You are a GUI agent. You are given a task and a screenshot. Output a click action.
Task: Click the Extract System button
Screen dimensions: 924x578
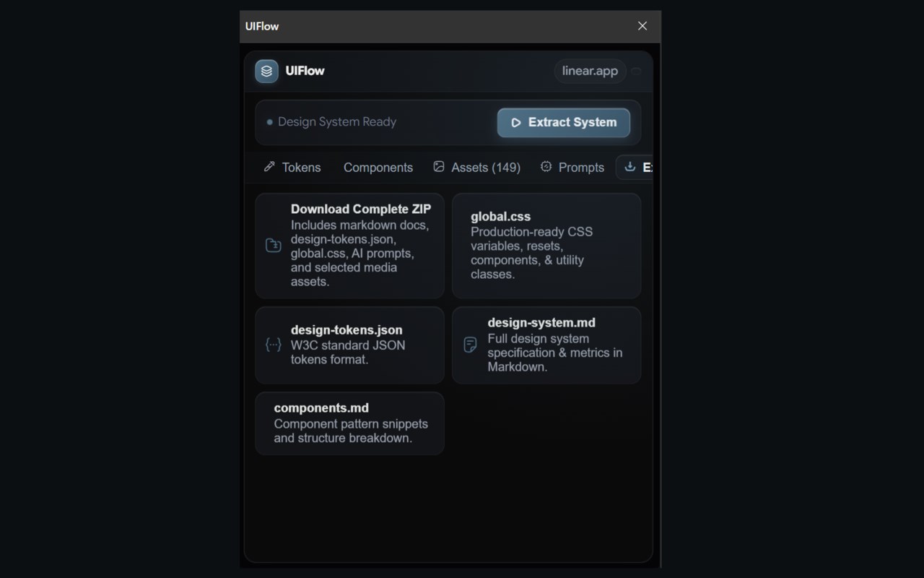pos(564,123)
